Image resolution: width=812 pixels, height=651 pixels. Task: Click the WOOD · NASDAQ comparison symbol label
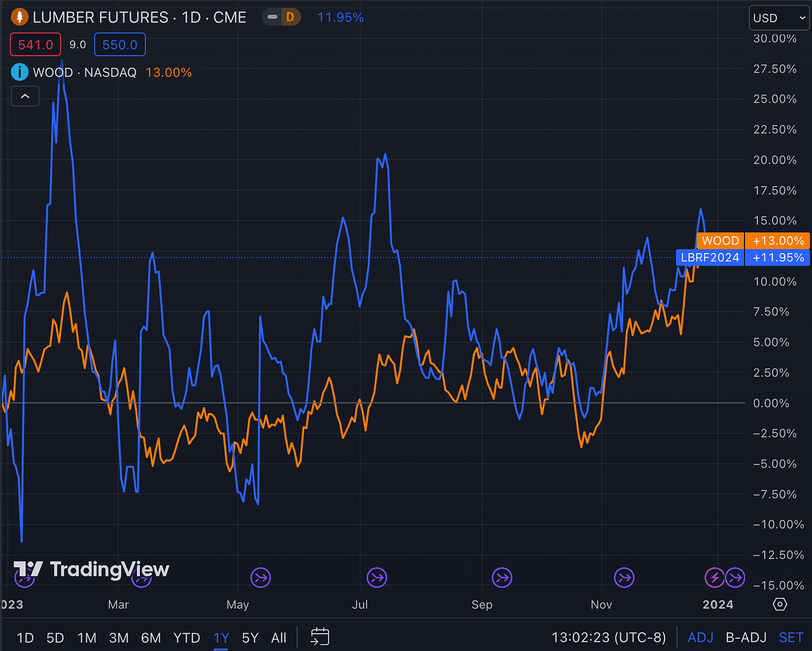click(85, 72)
